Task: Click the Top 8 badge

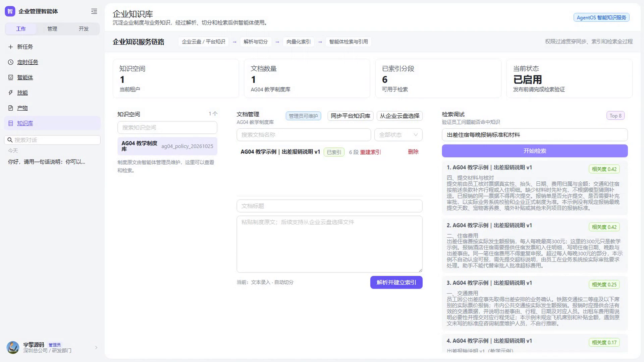Action: [615, 116]
